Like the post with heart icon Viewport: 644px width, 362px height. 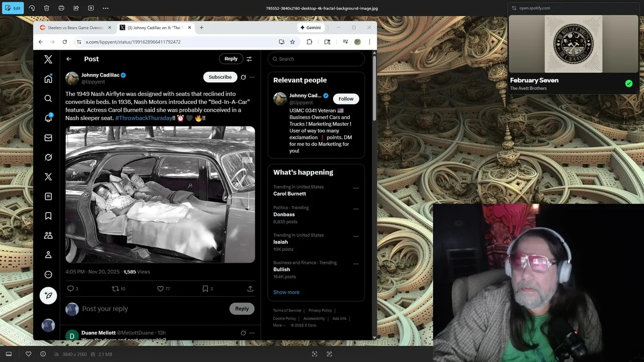[x=160, y=289]
